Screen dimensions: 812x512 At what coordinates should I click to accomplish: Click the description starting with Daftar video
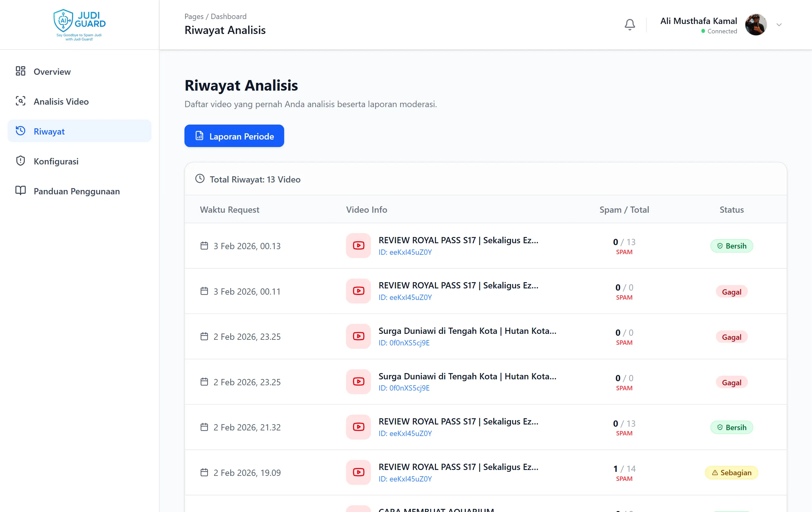[x=311, y=104]
